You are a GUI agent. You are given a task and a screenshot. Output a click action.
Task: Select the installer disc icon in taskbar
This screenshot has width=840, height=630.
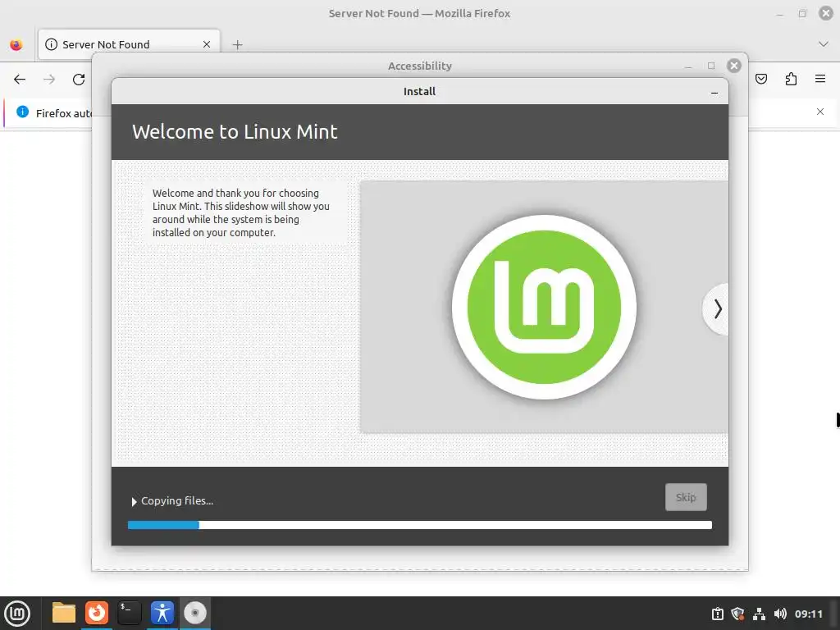pyautogui.click(x=195, y=613)
